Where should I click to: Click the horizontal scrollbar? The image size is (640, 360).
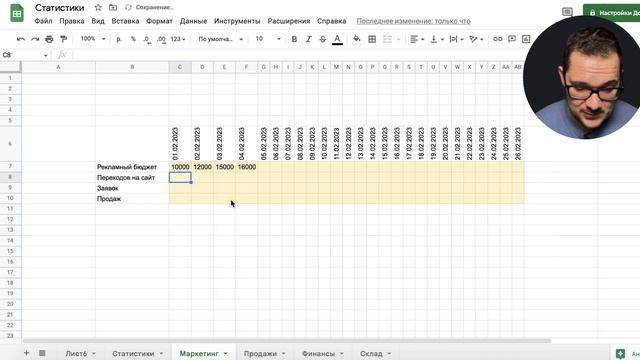click(287, 341)
